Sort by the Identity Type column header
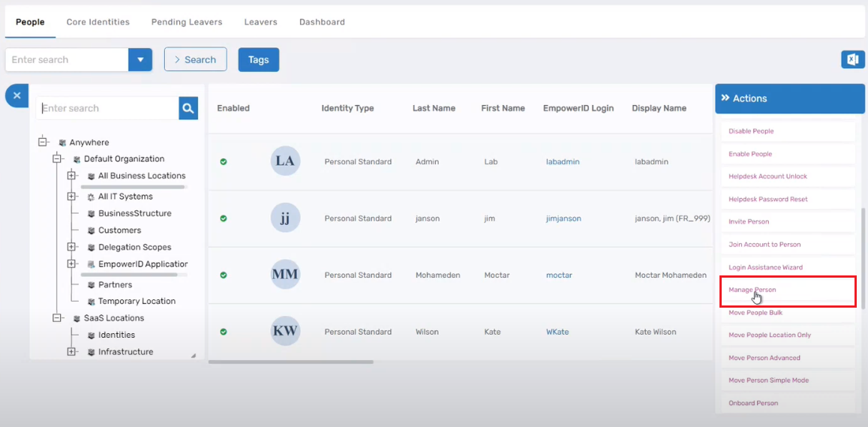 click(347, 108)
